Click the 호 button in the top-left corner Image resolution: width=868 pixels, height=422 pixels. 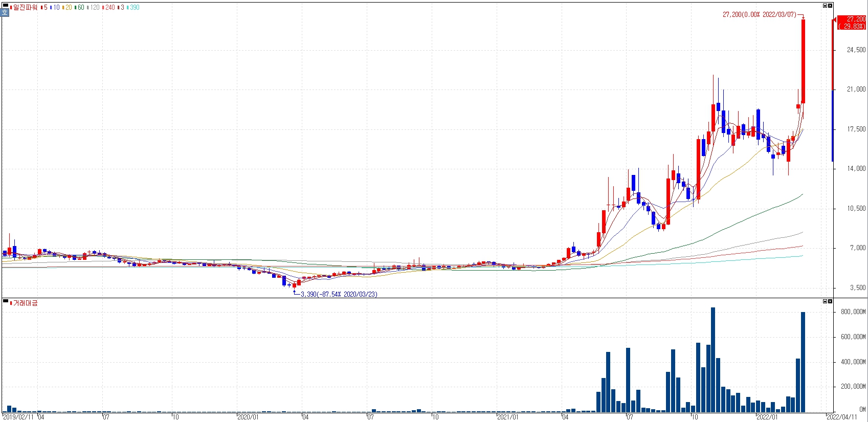pos(5,13)
